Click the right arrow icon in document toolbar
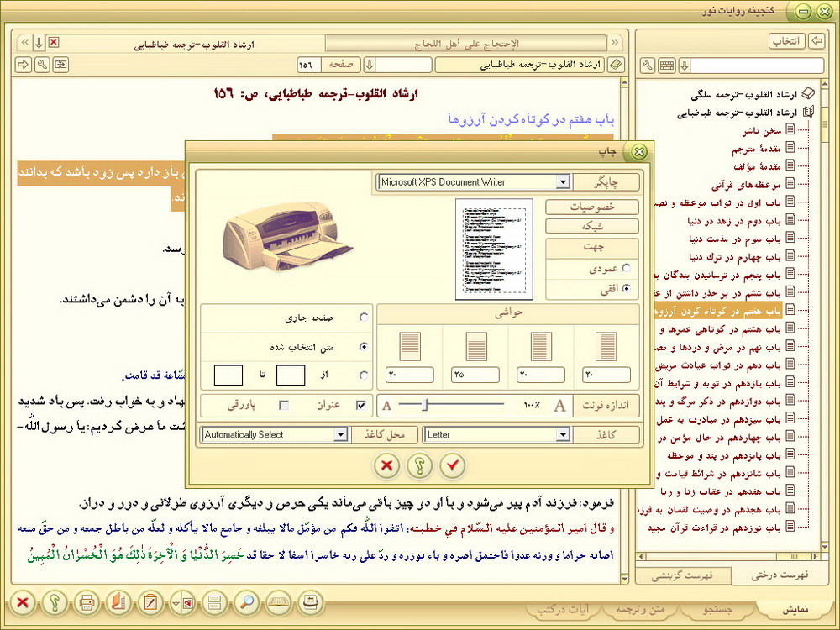The image size is (840, 630). click(x=23, y=65)
